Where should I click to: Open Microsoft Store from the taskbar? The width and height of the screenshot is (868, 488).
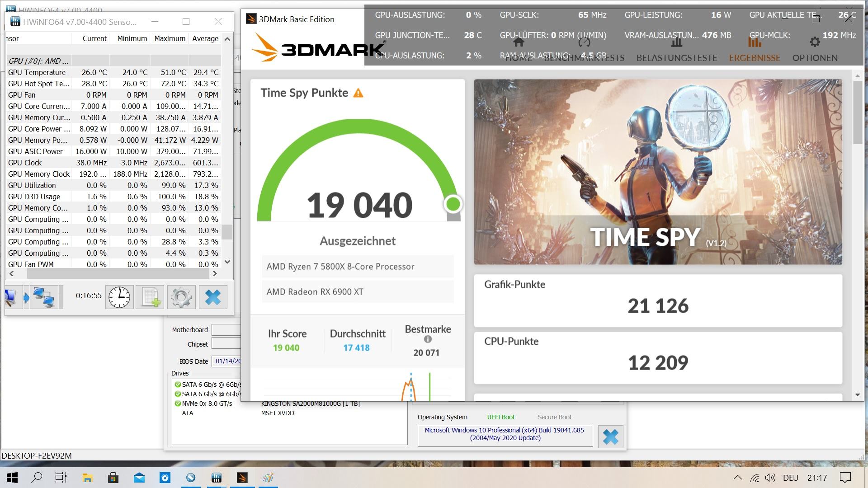click(x=113, y=478)
